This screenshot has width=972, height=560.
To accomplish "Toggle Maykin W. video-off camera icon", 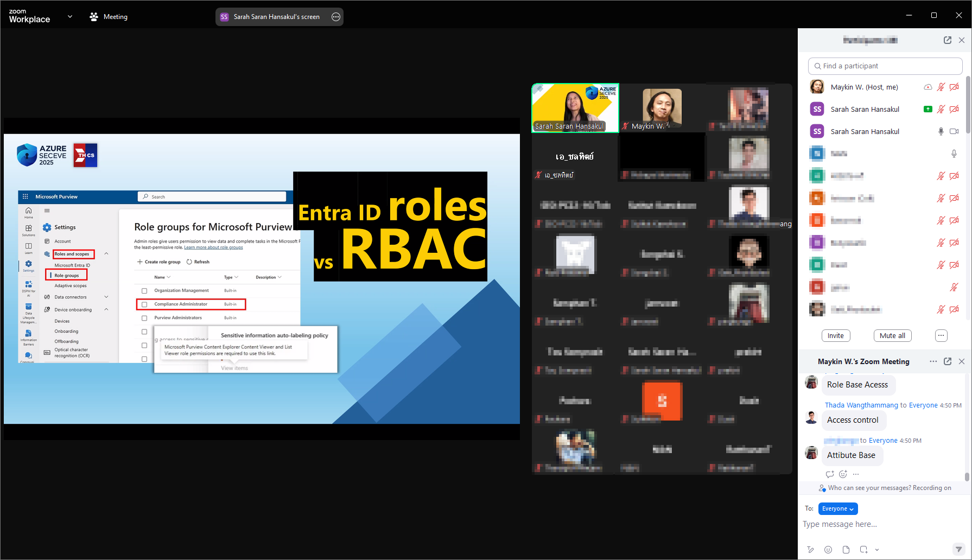I will 954,87.
